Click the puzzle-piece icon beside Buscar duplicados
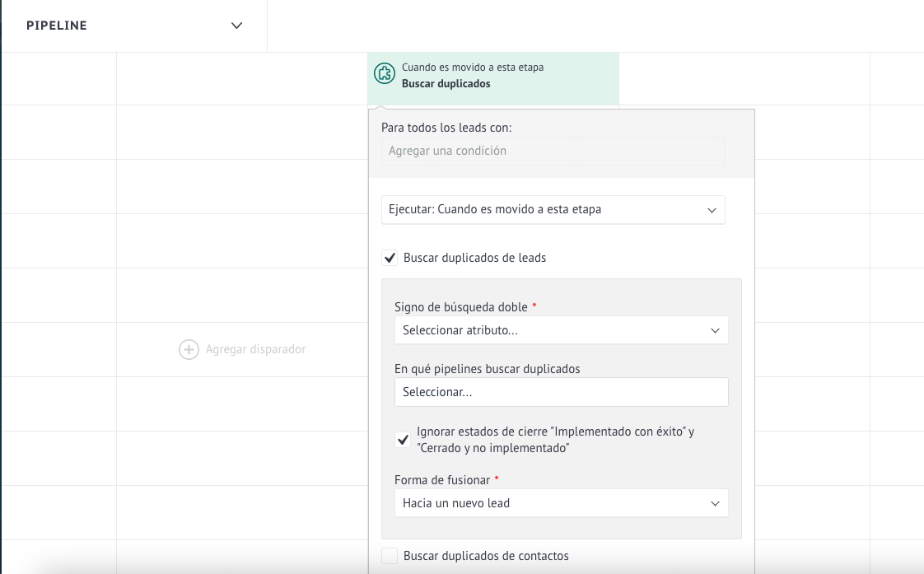The height and width of the screenshot is (574, 924). tap(384, 74)
